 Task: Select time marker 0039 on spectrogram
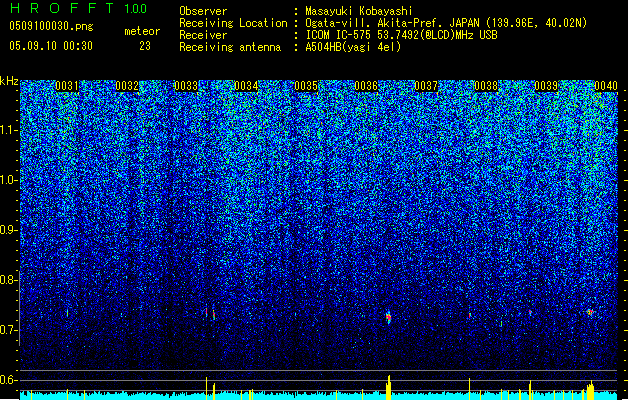[546, 86]
